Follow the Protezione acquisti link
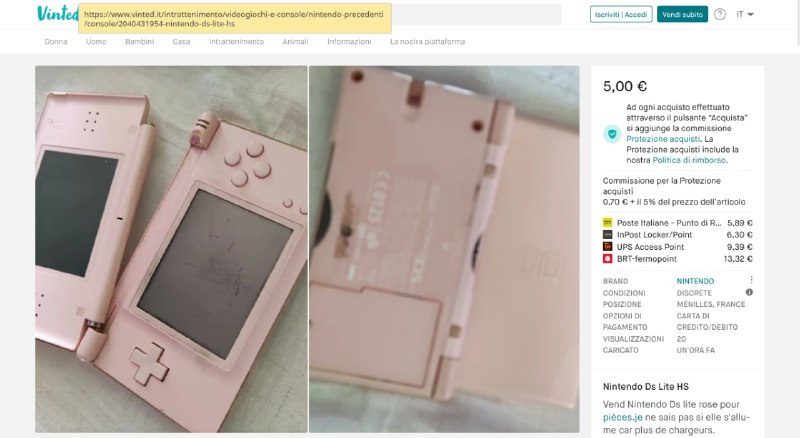 [x=663, y=139]
